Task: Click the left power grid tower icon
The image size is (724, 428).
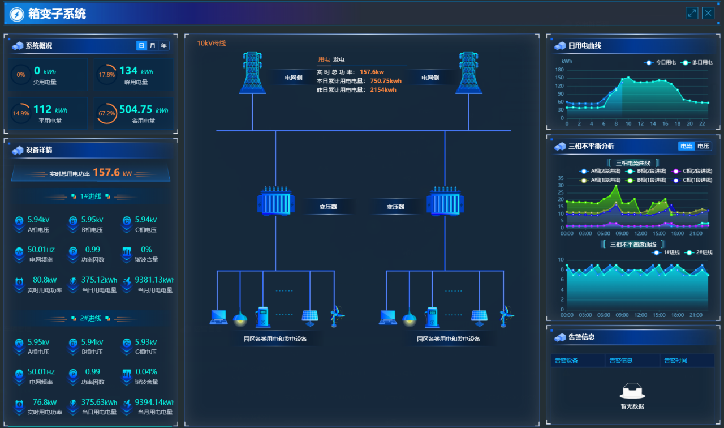Action: (251, 75)
